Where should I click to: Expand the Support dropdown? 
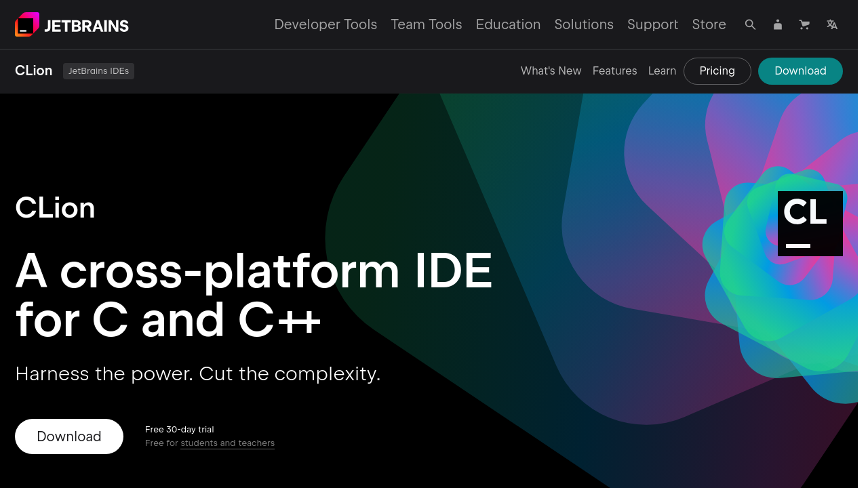coord(652,24)
